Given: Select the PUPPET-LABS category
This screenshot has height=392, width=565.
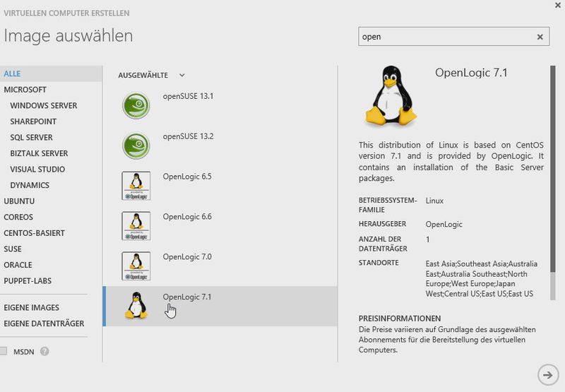Looking at the screenshot, I should 28,280.
